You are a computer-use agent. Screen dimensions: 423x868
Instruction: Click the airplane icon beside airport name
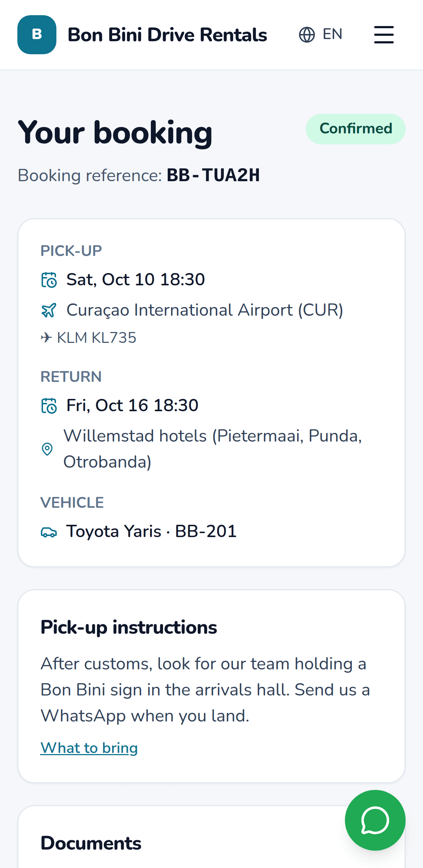49,310
